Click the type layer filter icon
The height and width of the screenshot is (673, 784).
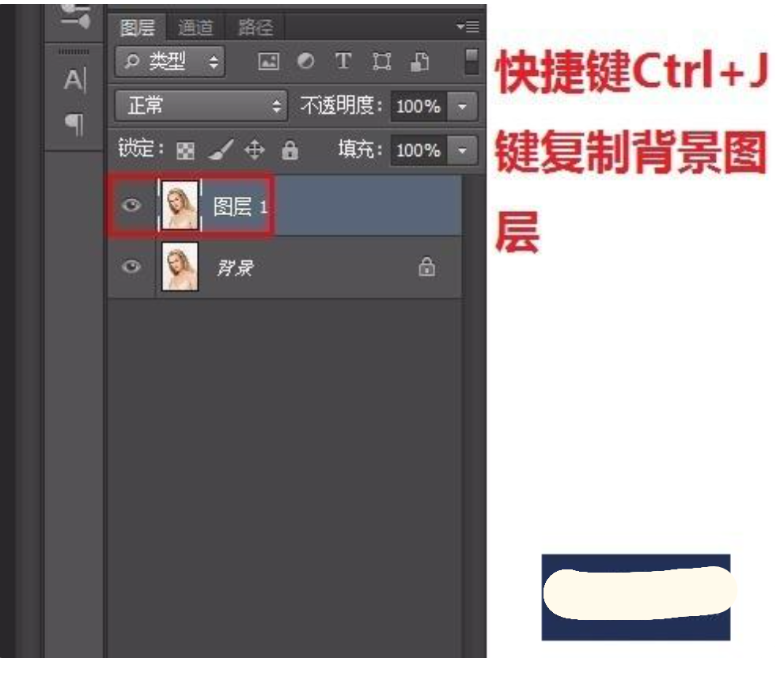pos(343,62)
